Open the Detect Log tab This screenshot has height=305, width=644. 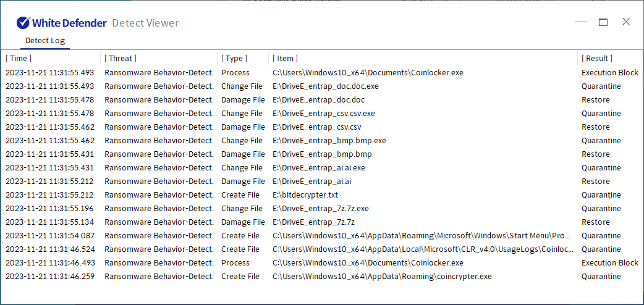(45, 41)
